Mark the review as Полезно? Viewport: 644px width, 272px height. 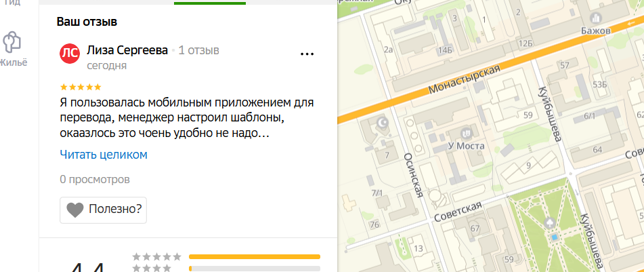click(103, 210)
